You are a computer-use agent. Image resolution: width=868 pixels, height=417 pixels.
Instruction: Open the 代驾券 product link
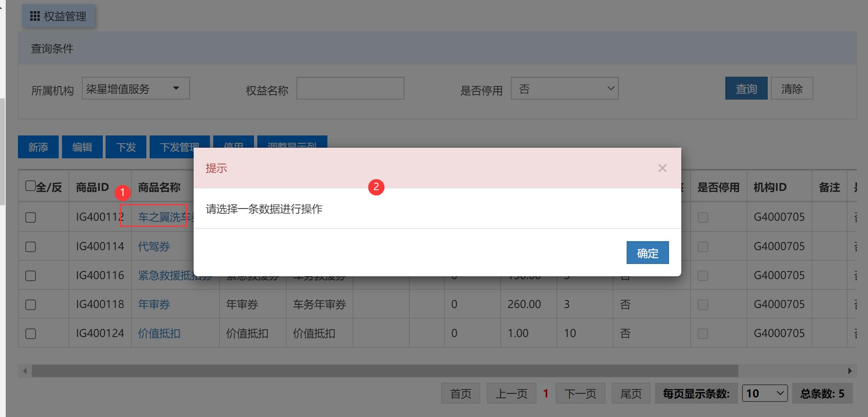click(154, 246)
